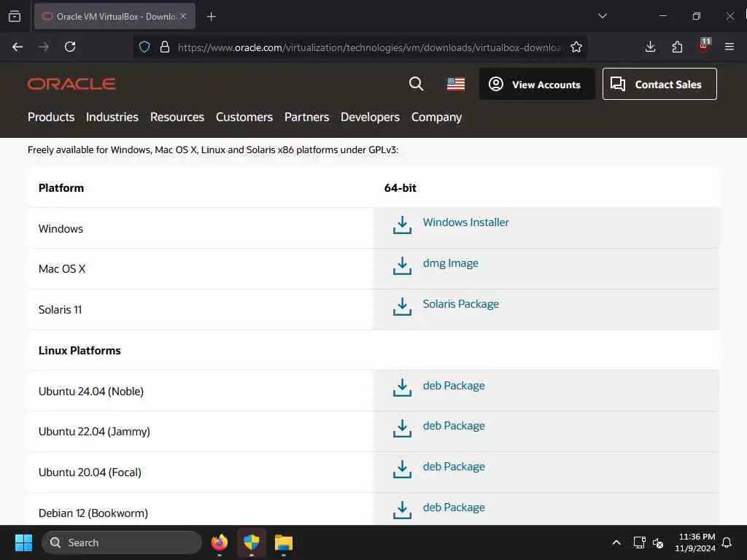Open the Products menu

click(51, 117)
